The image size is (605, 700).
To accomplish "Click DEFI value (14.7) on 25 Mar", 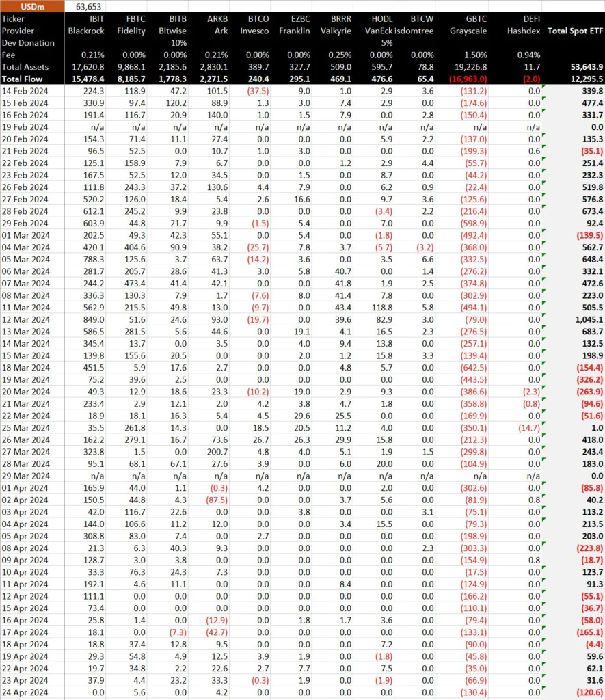I will (x=529, y=428).
